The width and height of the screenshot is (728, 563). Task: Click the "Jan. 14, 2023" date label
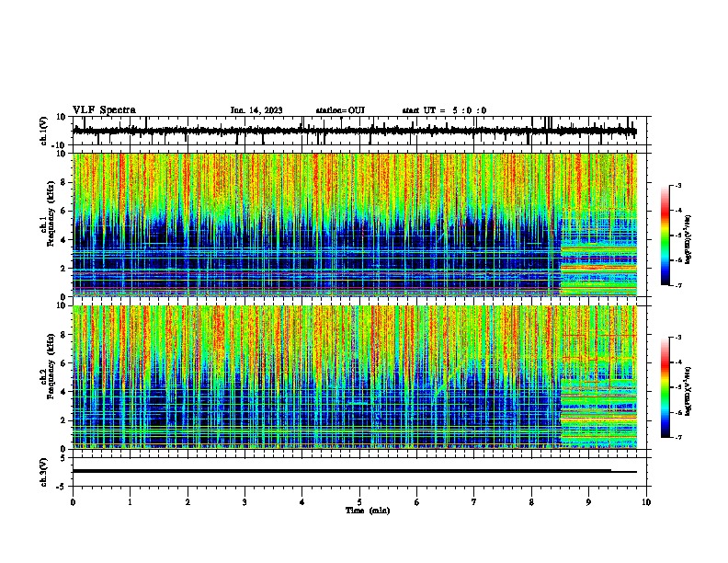coord(256,110)
